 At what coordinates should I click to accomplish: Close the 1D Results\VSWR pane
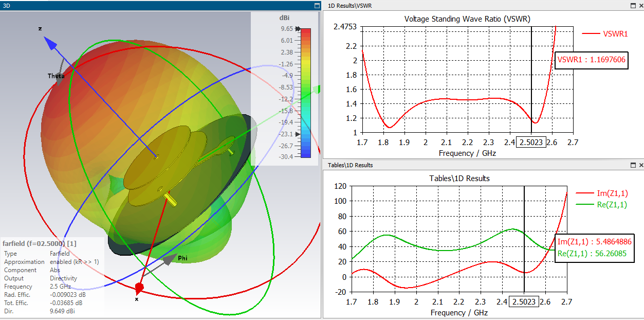(640, 5)
